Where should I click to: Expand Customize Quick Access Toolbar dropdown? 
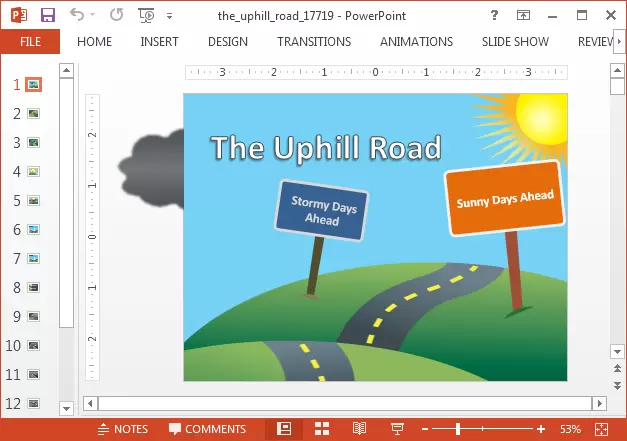point(169,16)
